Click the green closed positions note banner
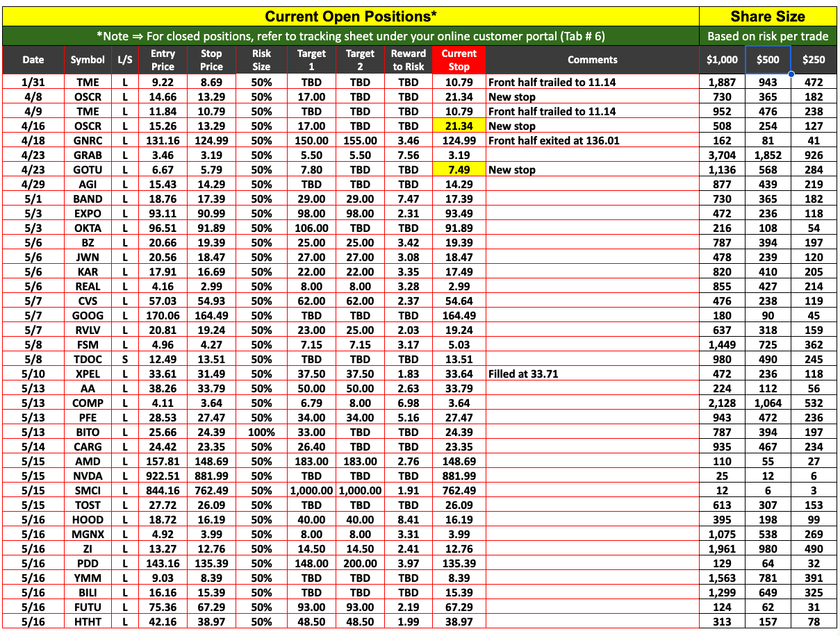Image resolution: width=840 pixels, height=636 pixels. click(350, 37)
